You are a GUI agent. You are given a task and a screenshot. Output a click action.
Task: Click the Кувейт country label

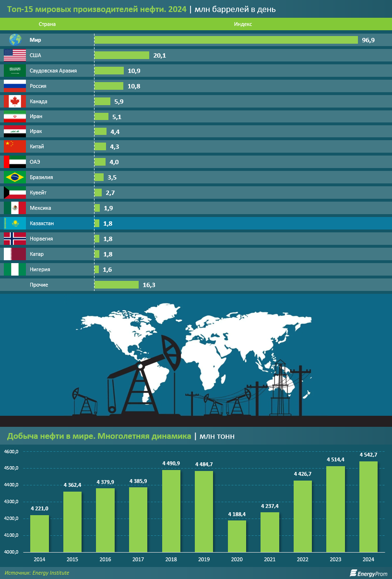[38, 193]
